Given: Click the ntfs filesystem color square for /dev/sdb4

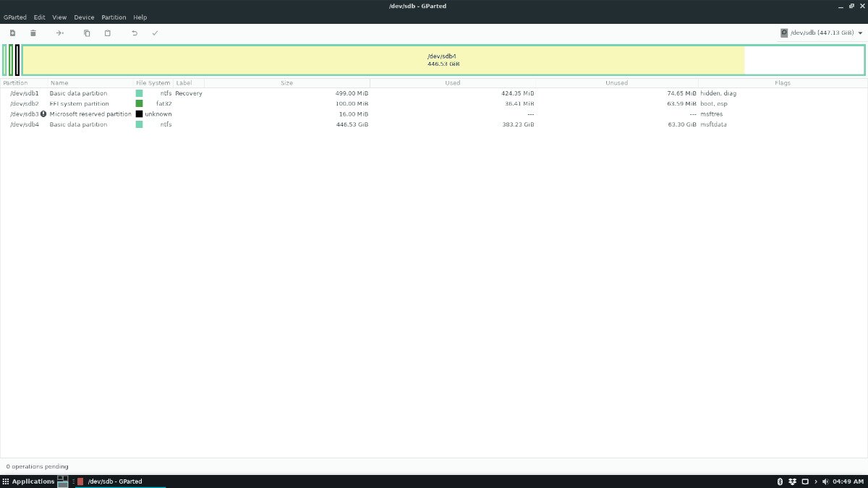Looking at the screenshot, I should [x=140, y=124].
